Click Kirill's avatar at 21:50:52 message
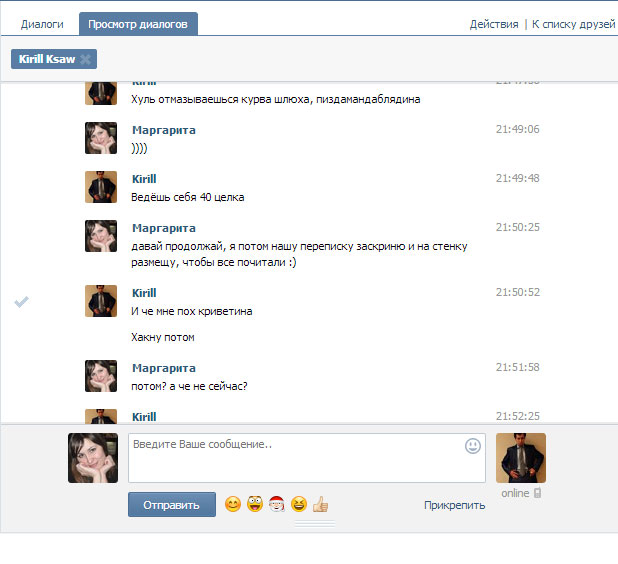Image resolution: width=618 pixels, height=564 pixels. point(101,301)
